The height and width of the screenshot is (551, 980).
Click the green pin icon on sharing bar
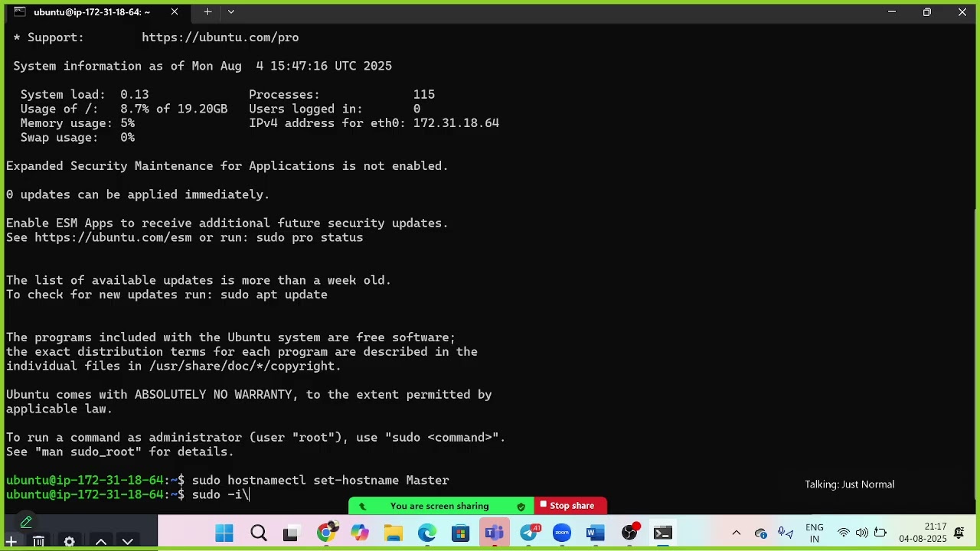coord(362,507)
